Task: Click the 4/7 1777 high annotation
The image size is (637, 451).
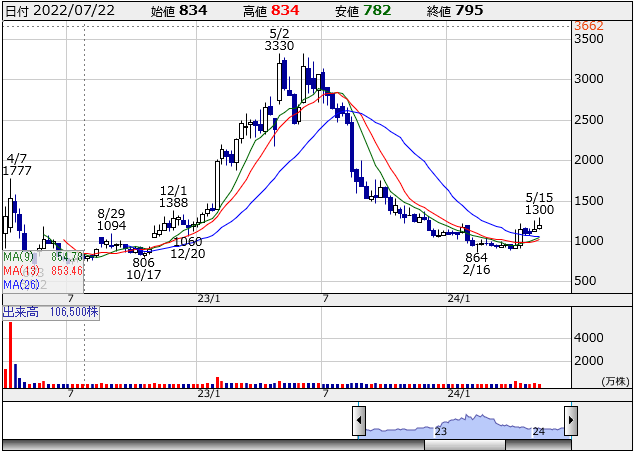Action: (x=17, y=165)
